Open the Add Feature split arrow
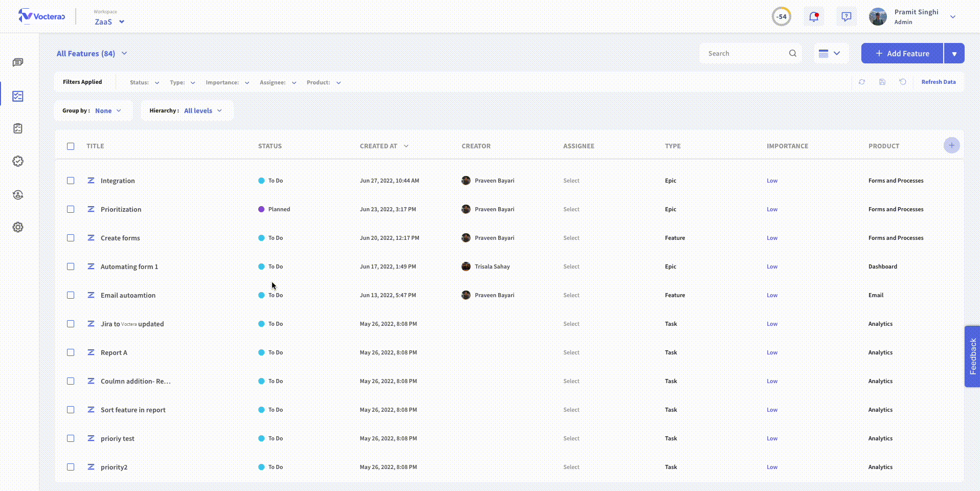Image resolution: width=980 pixels, height=491 pixels. [x=954, y=53]
